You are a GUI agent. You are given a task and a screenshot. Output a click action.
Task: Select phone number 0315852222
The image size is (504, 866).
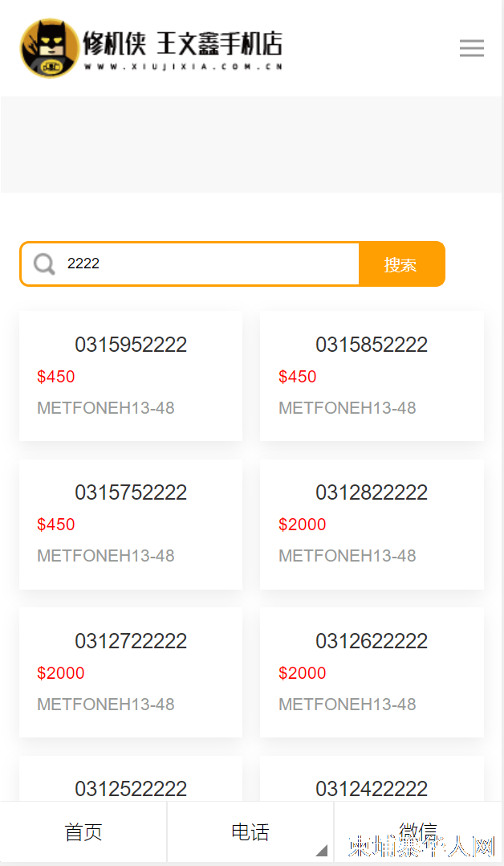(372, 345)
